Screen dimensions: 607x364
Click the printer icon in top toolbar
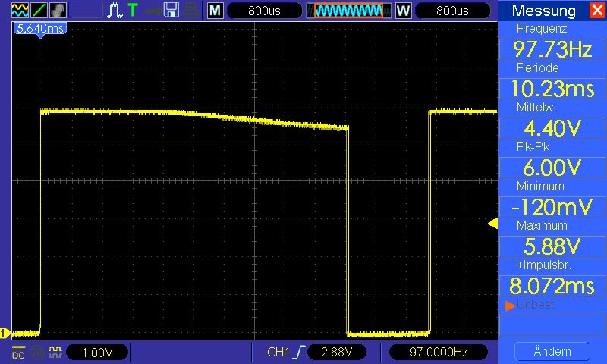pos(190,11)
